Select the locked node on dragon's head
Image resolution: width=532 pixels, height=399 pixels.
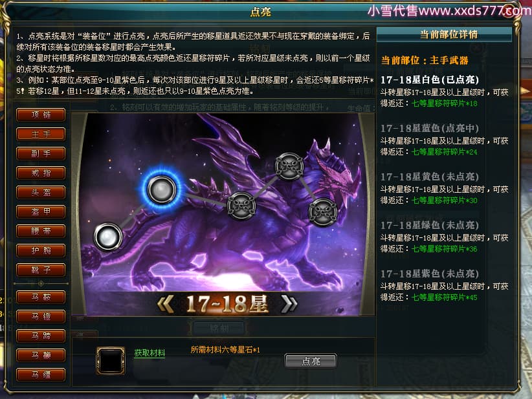click(x=323, y=213)
